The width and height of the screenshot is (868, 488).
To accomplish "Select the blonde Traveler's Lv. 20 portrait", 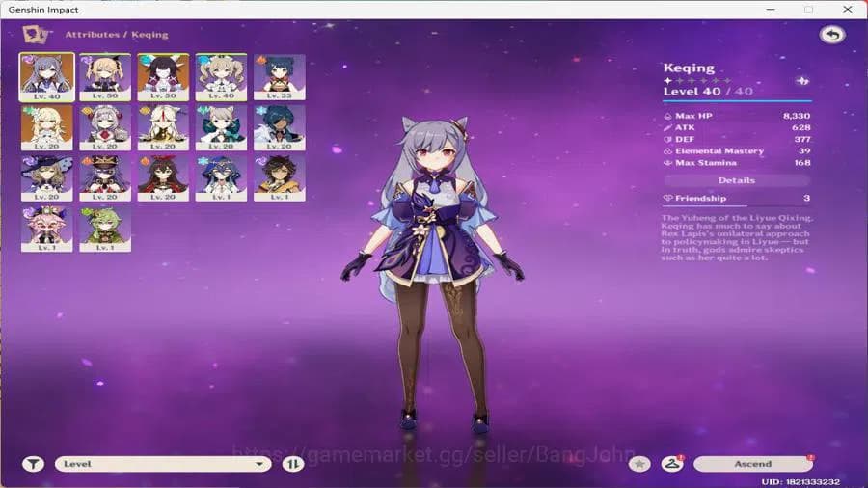I will click(46, 128).
